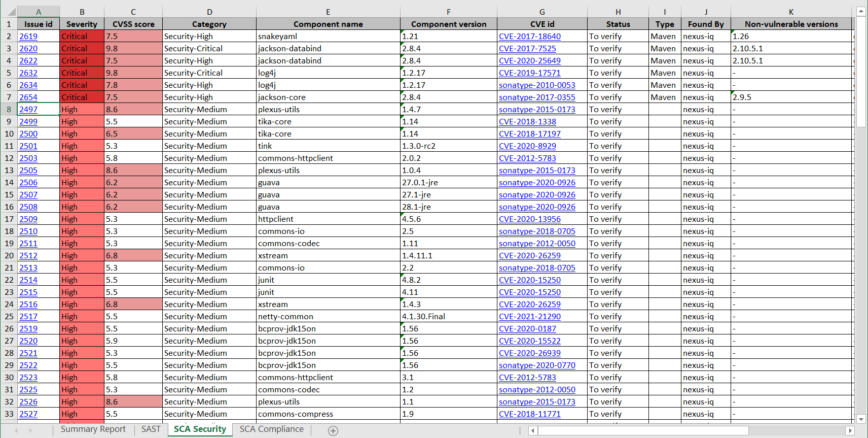The width and height of the screenshot is (868, 438).
Task: Click vertical scrollbar down arrow
Action: click(x=861, y=419)
